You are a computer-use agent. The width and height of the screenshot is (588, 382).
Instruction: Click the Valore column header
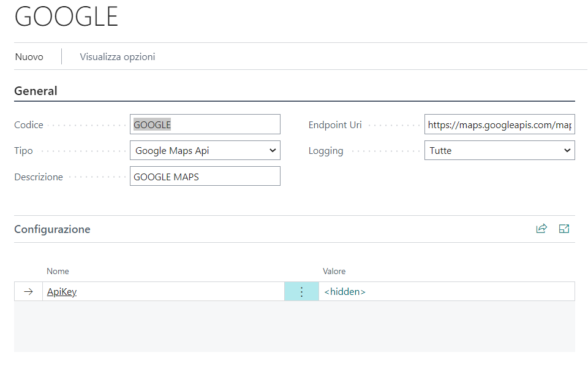[334, 271]
